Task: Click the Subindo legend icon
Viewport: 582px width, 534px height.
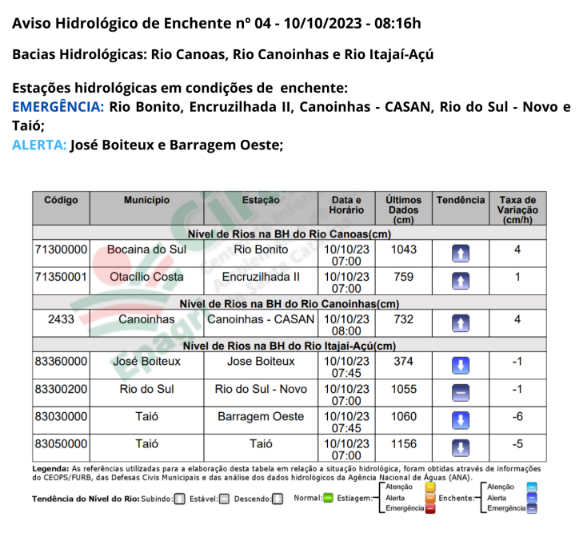Action: [180, 499]
